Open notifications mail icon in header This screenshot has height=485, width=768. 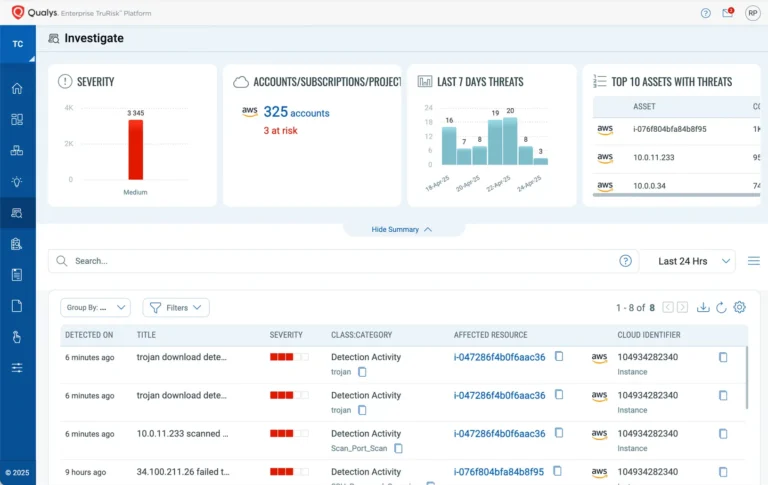[x=728, y=13]
